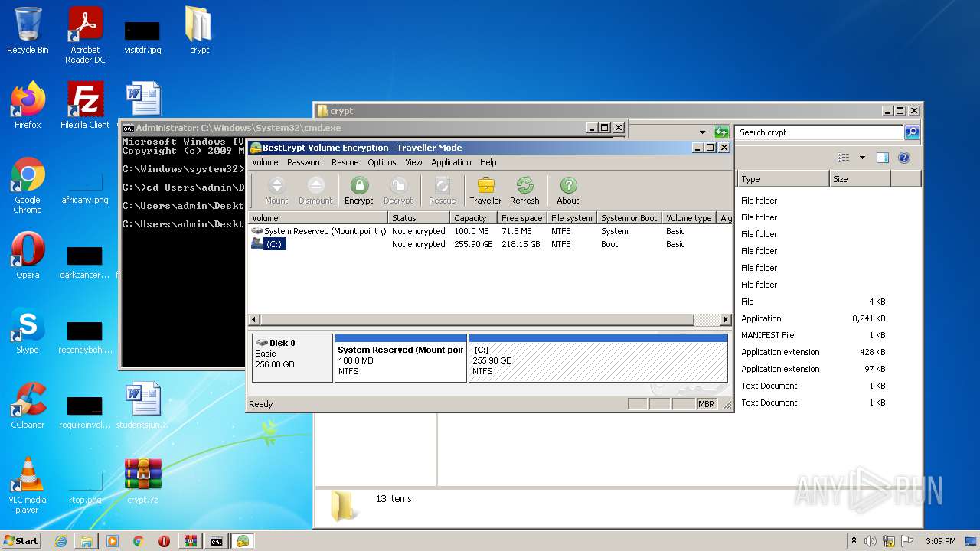This screenshot has height=551, width=980.
Task: Open the help icon in crypt window
Action: 903,158
